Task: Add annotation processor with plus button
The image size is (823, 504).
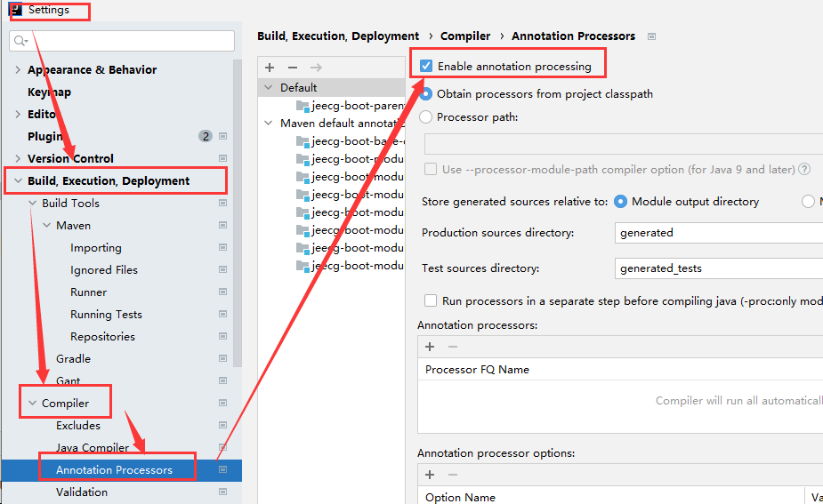Action: (430, 347)
